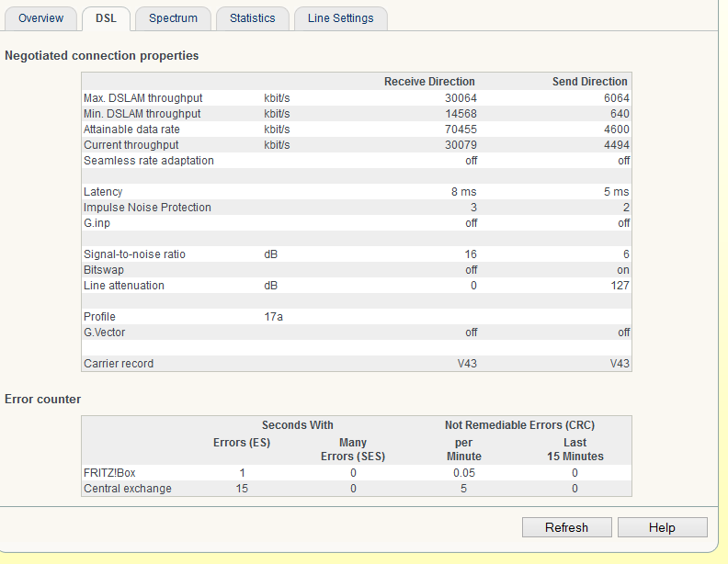Click the Errors (ES) column header
The width and height of the screenshot is (728, 564).
pos(244,443)
